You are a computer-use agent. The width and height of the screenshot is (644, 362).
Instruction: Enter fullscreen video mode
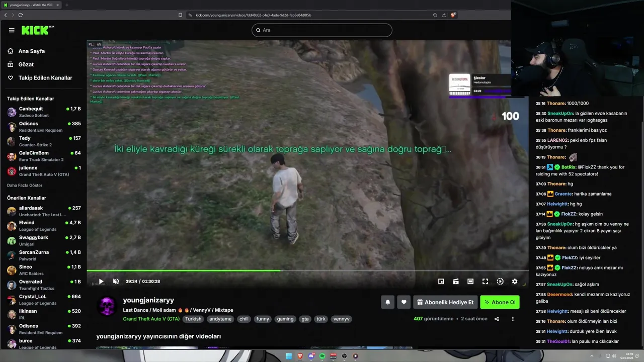coord(485,282)
